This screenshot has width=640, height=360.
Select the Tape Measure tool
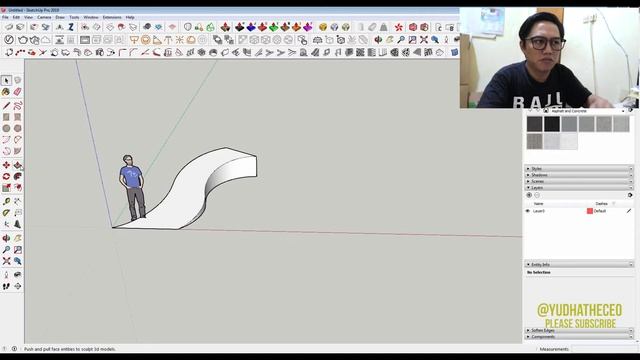[6, 202]
